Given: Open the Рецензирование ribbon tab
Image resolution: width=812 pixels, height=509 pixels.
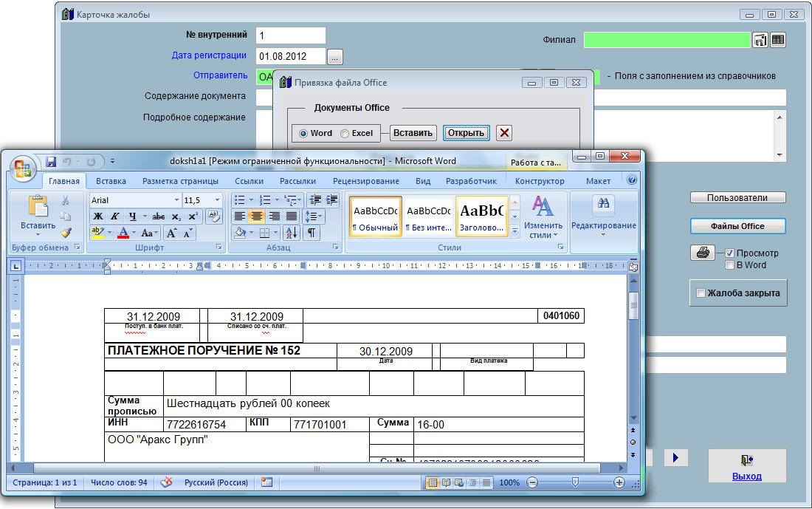Looking at the screenshot, I should [x=365, y=181].
